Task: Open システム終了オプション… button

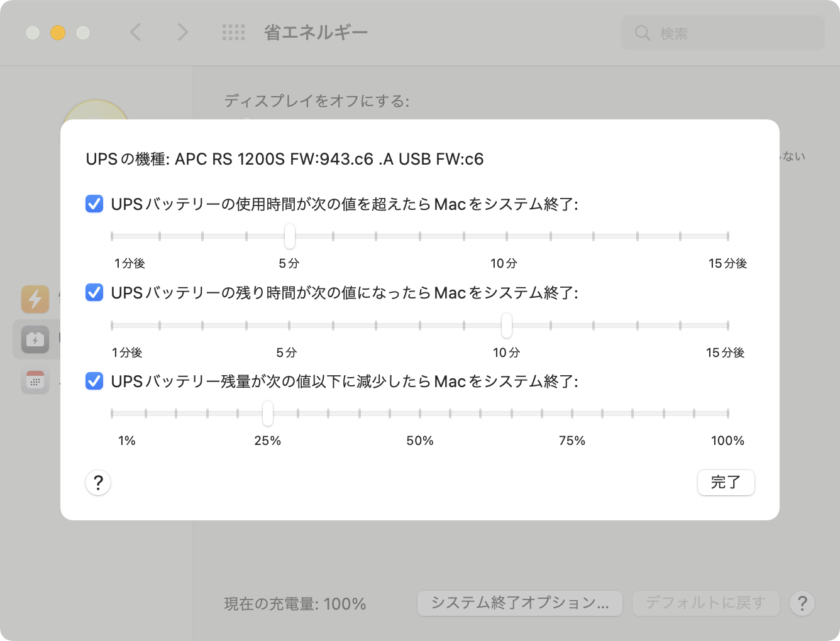Action: pos(519,603)
